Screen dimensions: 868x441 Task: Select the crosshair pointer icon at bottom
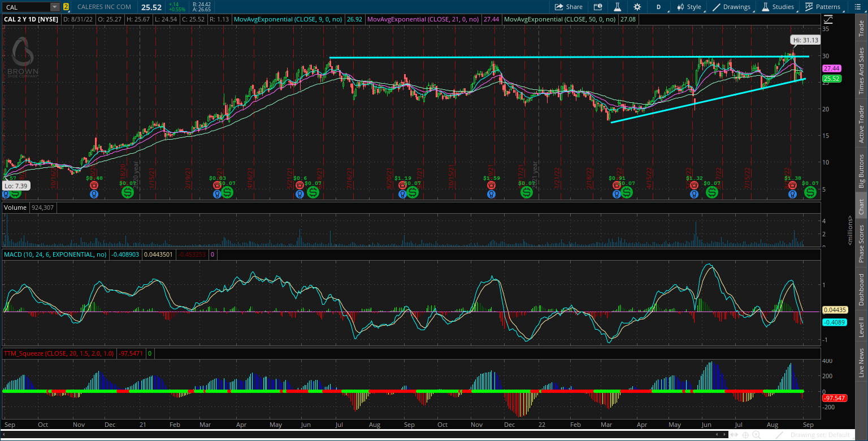[x=745, y=435]
